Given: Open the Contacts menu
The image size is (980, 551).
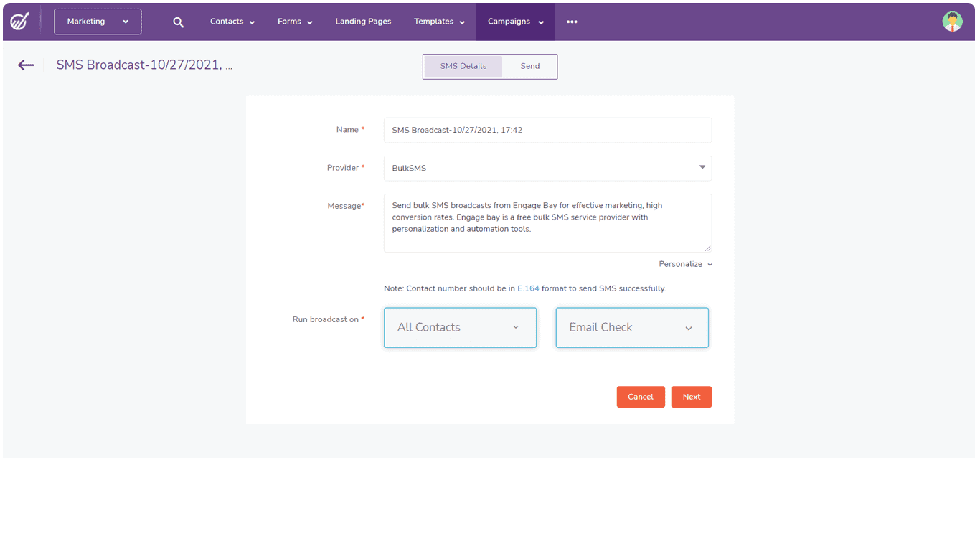Looking at the screenshot, I should [x=232, y=22].
